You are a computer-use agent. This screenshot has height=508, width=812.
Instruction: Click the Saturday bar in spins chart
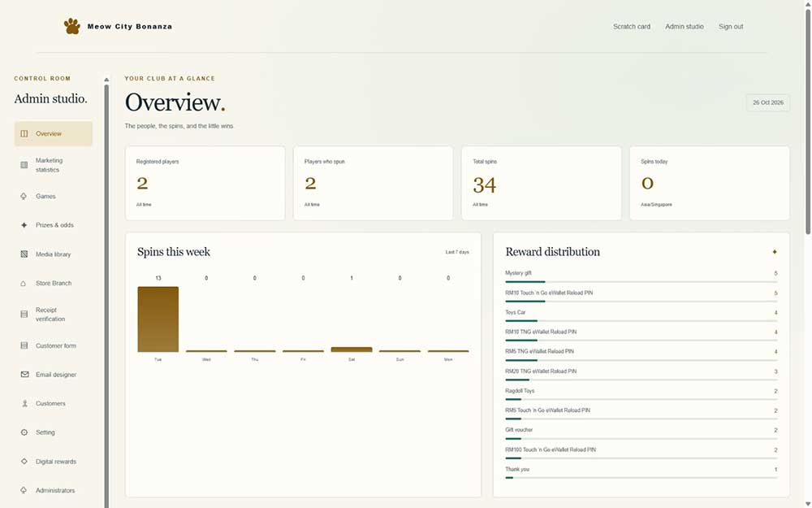coord(352,350)
